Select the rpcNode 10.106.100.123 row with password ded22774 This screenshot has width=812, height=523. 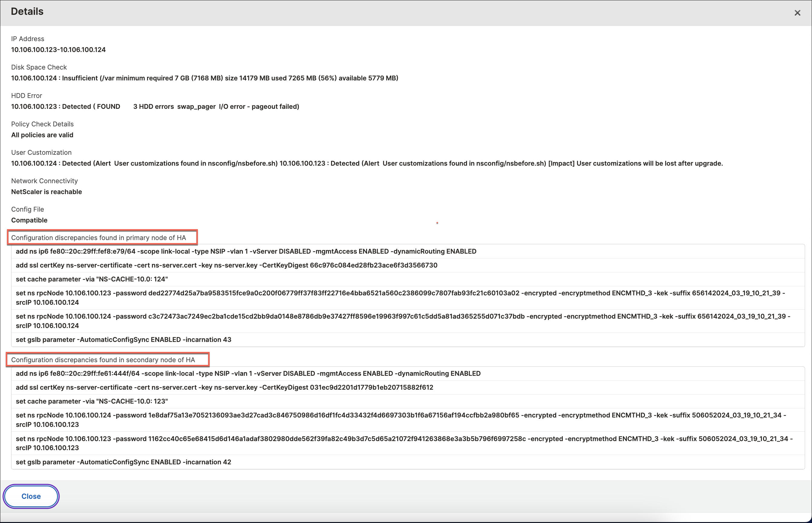[x=408, y=298]
